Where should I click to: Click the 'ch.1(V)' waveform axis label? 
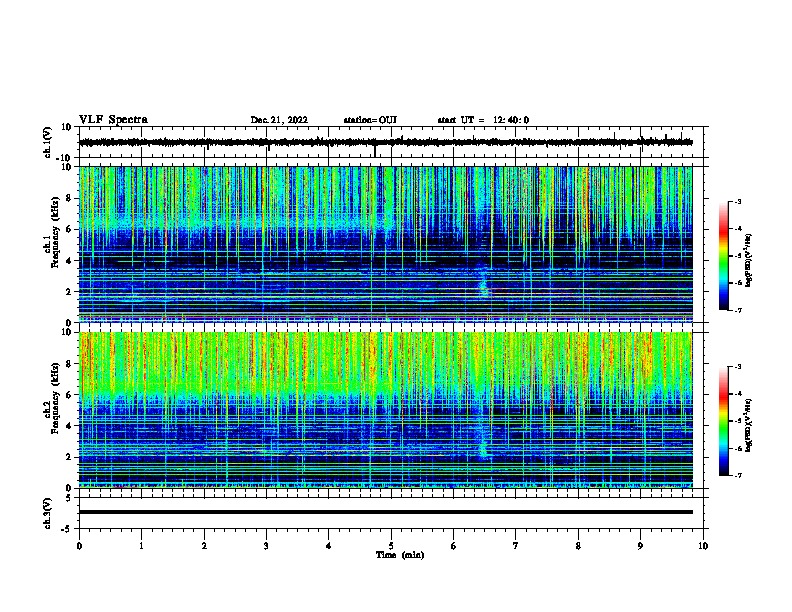[48, 142]
